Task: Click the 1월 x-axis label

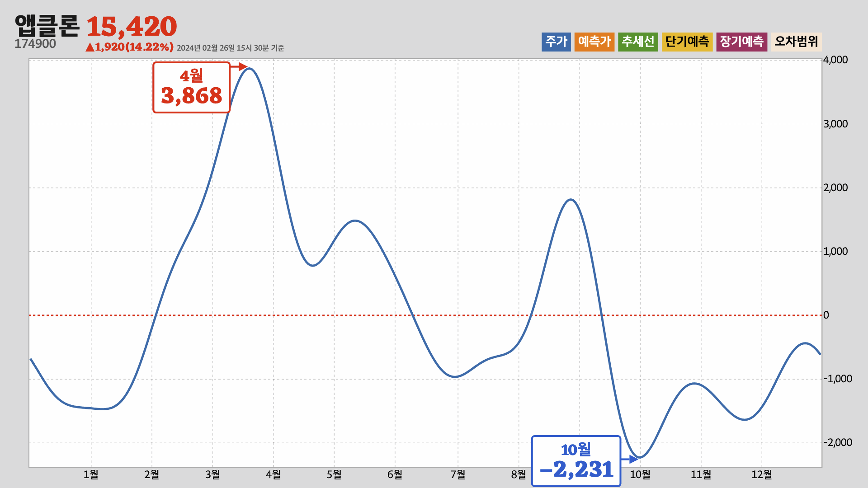Action: click(91, 474)
